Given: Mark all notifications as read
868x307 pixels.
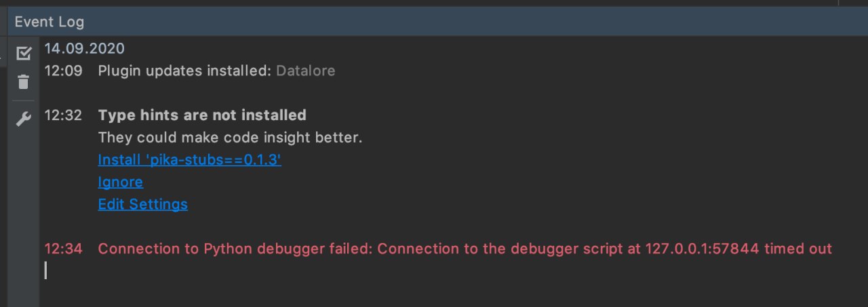Looking at the screenshot, I should click(24, 52).
